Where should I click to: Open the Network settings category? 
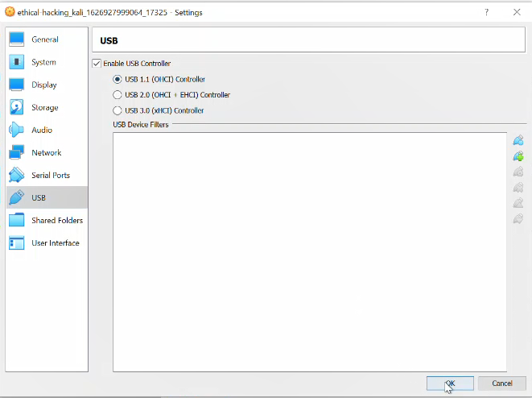coord(47,152)
